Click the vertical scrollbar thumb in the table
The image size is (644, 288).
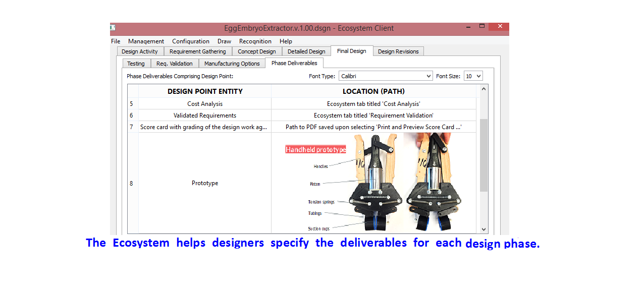[x=484, y=155]
